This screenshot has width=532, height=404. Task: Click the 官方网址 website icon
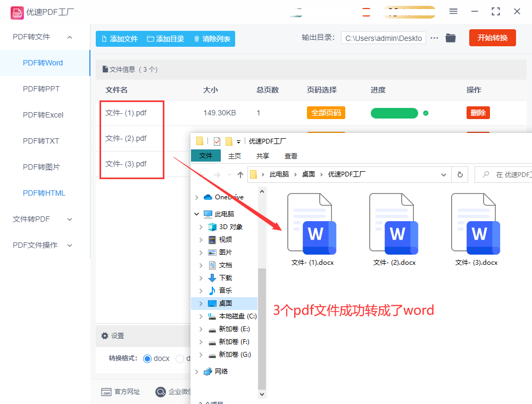pyautogui.click(x=106, y=392)
